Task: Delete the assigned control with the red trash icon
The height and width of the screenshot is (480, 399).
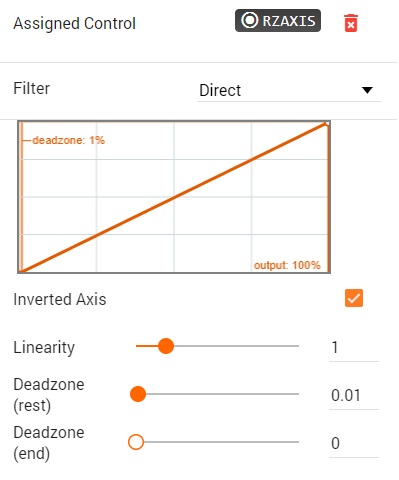Action: (350, 23)
